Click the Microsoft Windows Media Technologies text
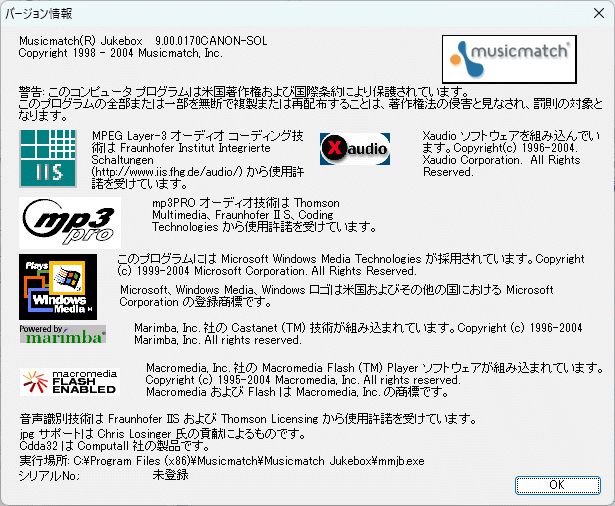615x506 pixels. click(351, 265)
